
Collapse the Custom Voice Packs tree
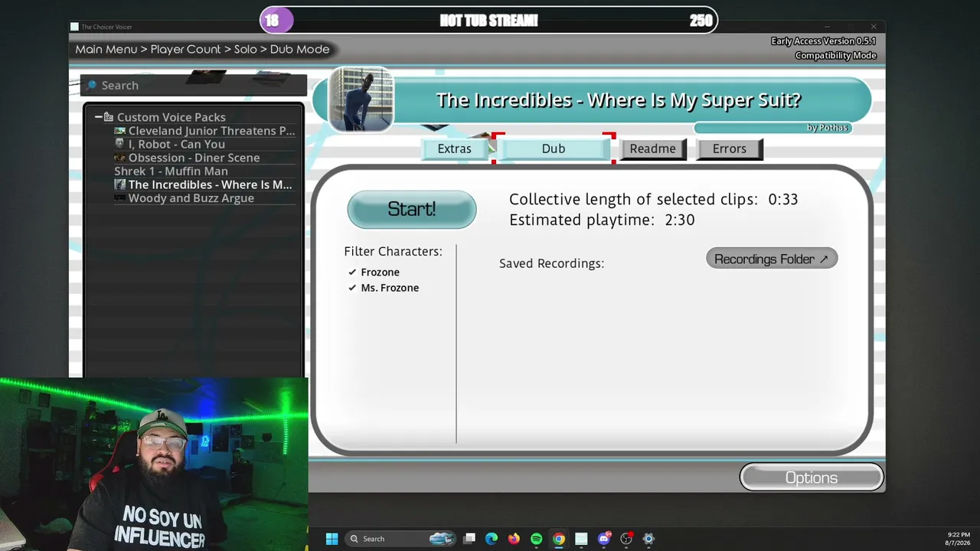tap(98, 117)
